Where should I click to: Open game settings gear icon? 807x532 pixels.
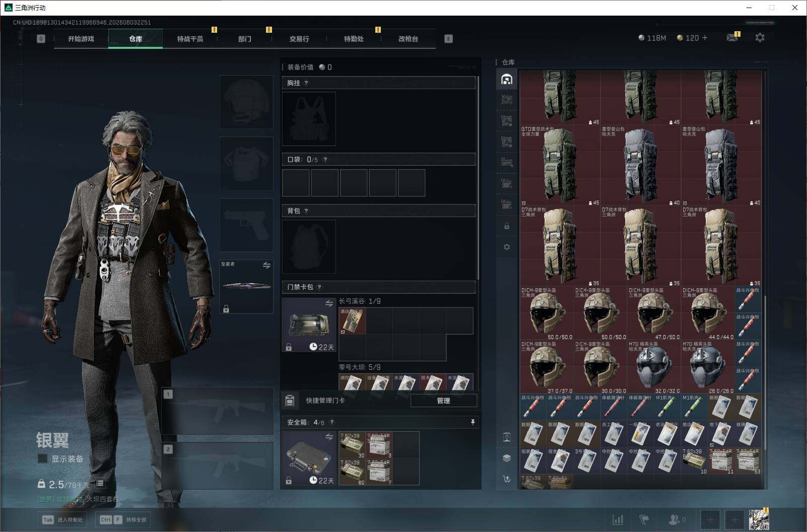coord(760,37)
